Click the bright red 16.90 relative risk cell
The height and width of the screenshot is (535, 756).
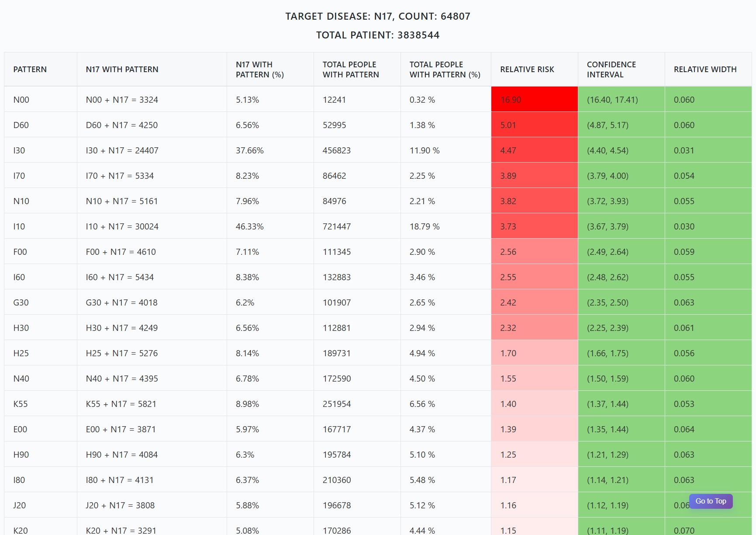534,100
